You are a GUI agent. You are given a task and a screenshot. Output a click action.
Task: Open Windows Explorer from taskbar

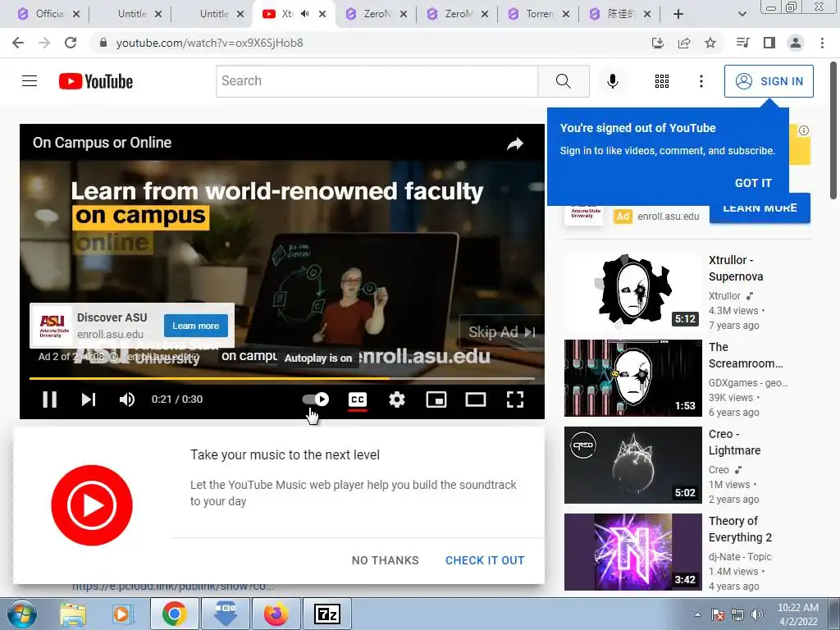(73, 614)
